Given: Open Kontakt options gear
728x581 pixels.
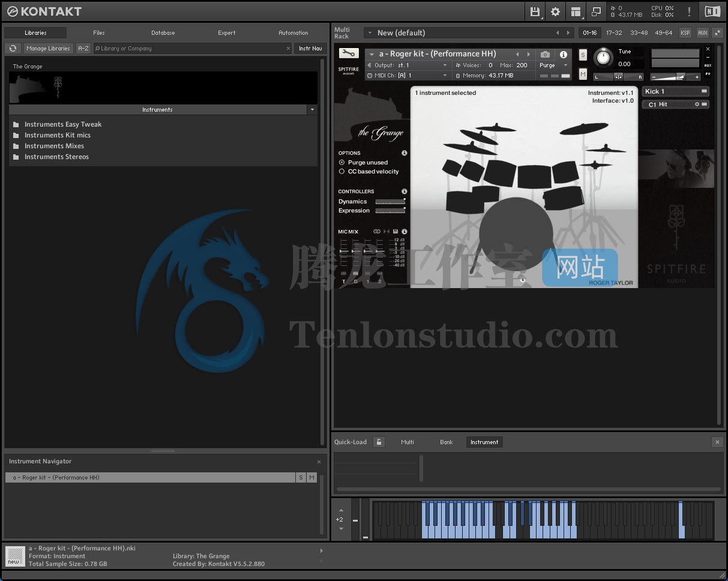Looking at the screenshot, I should [x=555, y=11].
